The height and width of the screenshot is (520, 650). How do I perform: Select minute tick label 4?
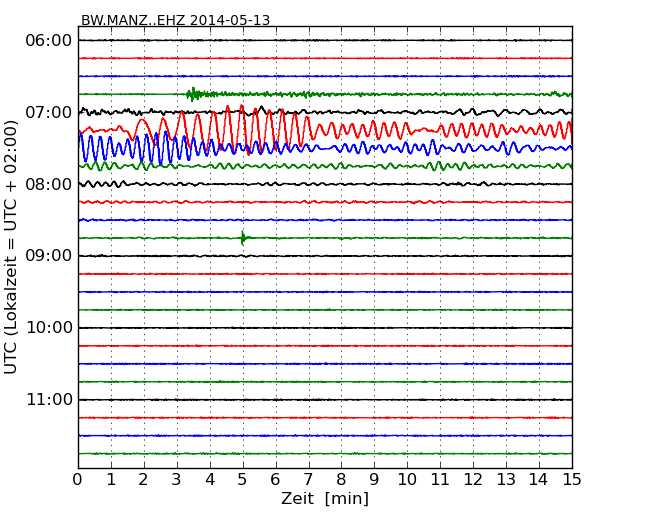click(x=210, y=480)
